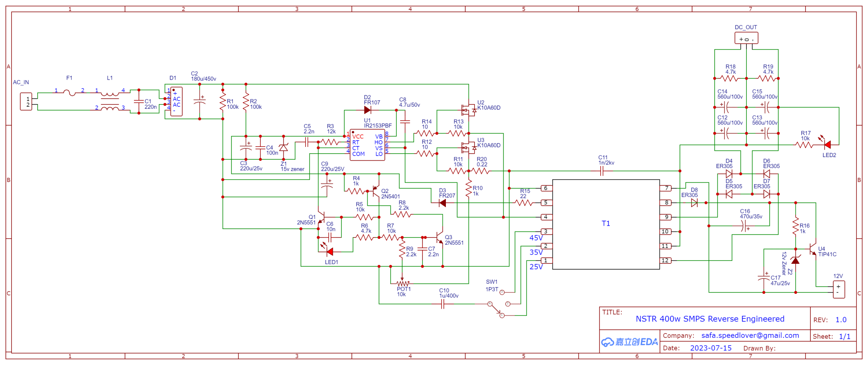This screenshot has width=868, height=365.
Task: Select the REV value '1.0'
Action: click(x=841, y=320)
